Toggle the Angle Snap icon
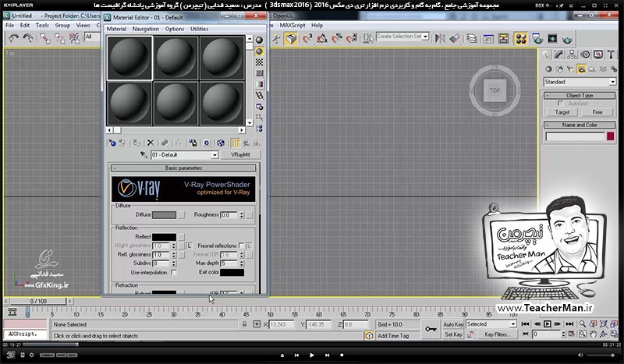Image resolution: width=624 pixels, height=364 pixels. (322, 39)
